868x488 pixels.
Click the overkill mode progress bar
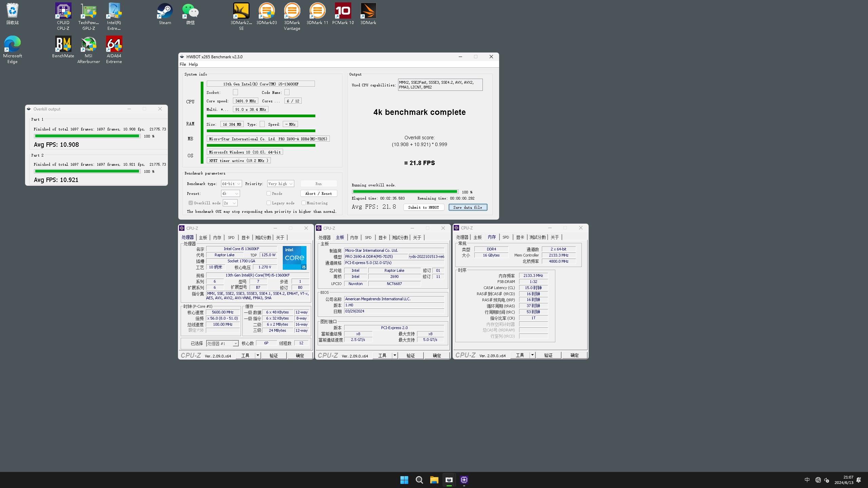[x=405, y=192]
